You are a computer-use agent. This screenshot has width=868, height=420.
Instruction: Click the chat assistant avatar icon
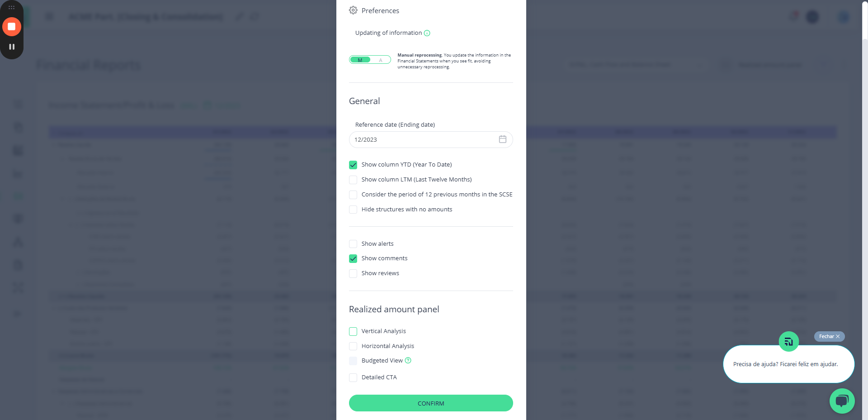coord(788,342)
